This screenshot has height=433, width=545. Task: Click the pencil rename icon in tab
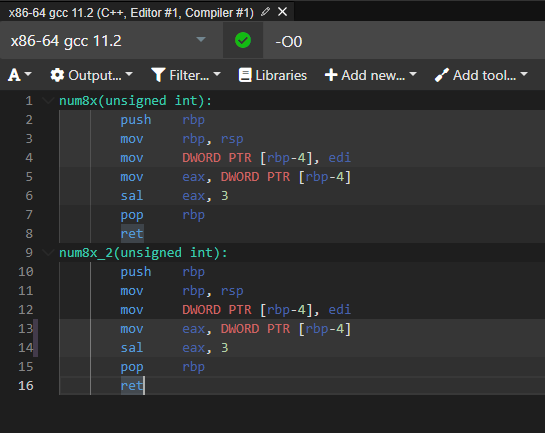[266, 12]
